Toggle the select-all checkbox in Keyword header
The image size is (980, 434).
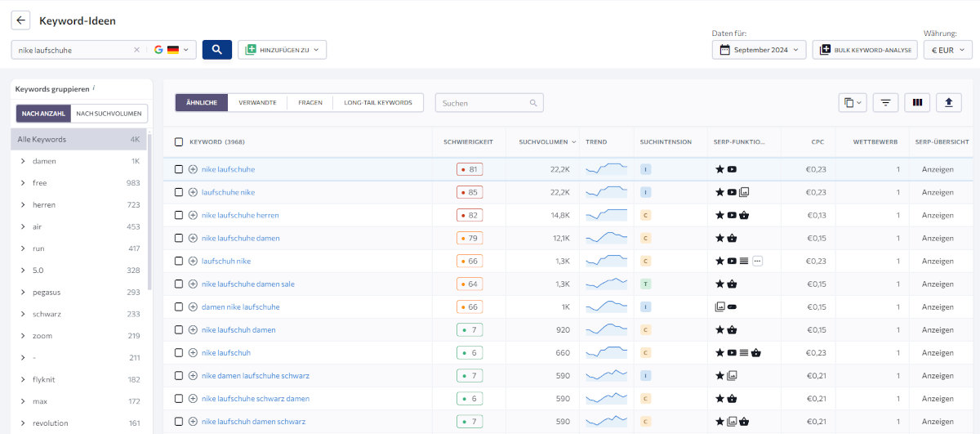pyautogui.click(x=179, y=141)
